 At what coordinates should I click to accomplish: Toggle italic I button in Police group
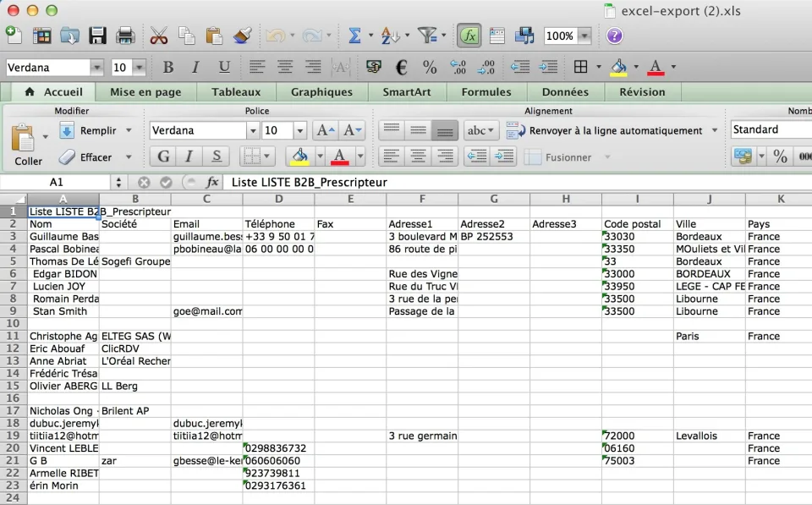(x=189, y=156)
